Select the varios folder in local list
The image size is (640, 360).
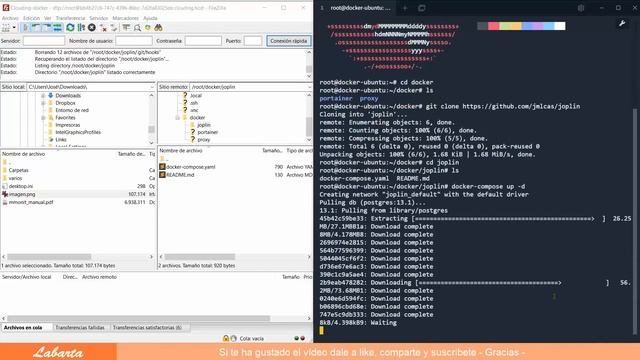[16, 178]
